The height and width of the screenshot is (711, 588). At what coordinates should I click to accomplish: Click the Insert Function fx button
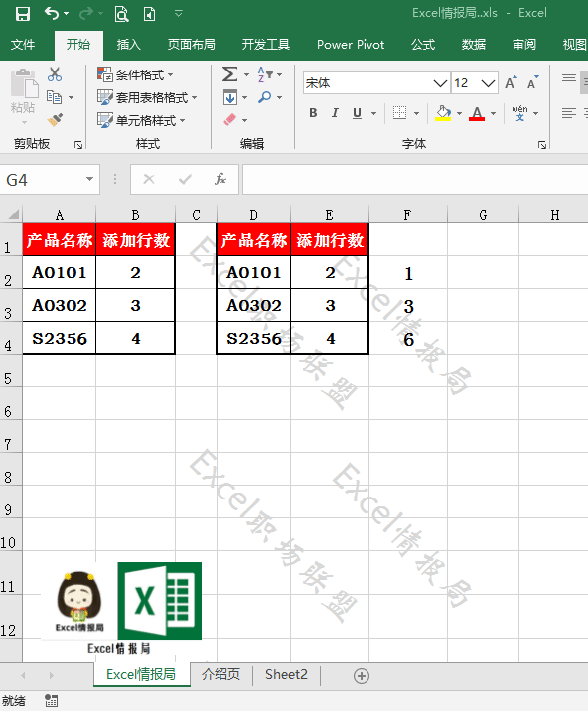click(220, 179)
